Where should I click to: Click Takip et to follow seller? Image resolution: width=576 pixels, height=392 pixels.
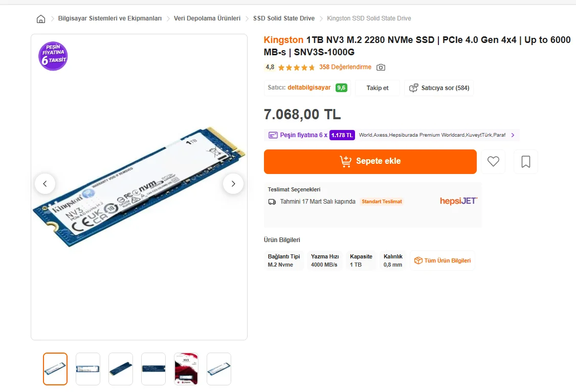(378, 88)
